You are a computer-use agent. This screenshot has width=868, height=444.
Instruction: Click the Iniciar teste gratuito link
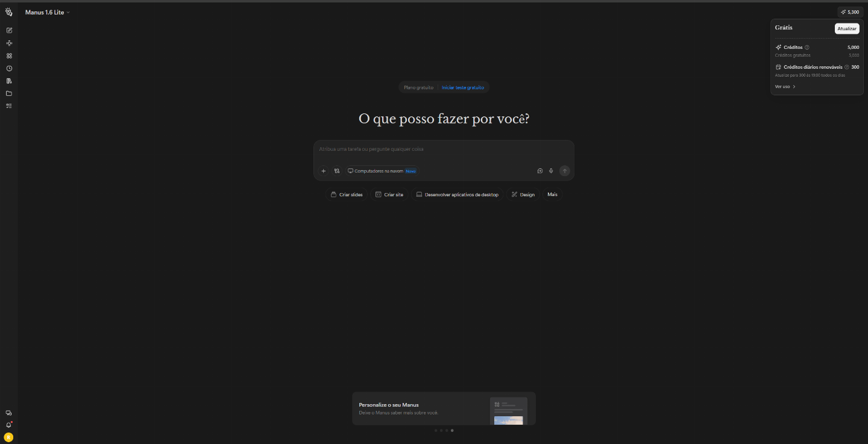click(463, 87)
